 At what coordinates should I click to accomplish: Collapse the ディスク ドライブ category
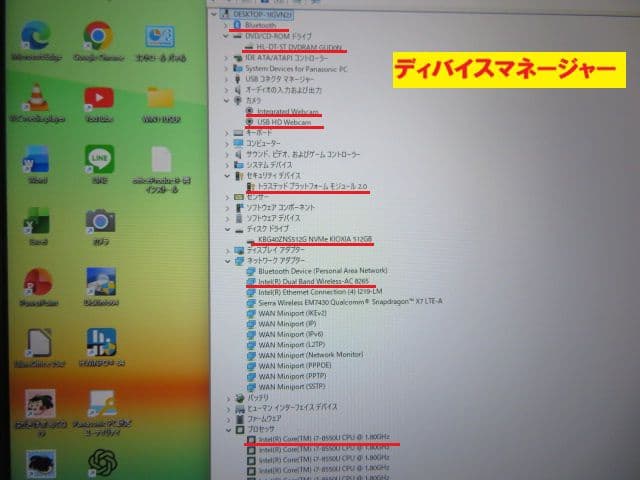(x=228, y=229)
